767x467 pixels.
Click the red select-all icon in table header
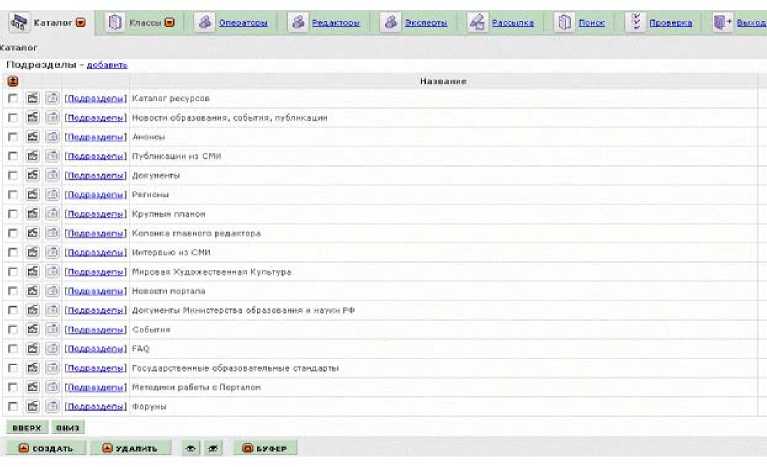point(13,81)
